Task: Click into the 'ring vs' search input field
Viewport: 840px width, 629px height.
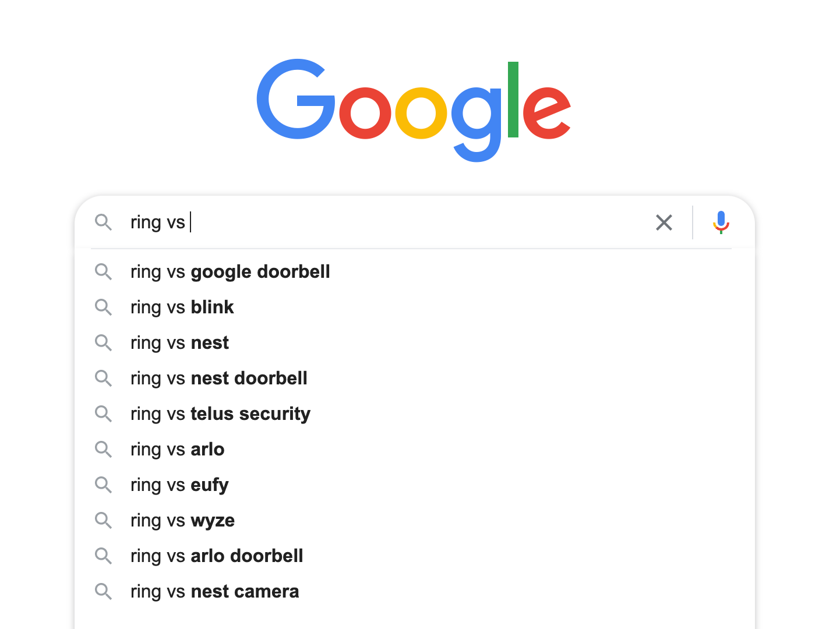Action: tap(384, 222)
